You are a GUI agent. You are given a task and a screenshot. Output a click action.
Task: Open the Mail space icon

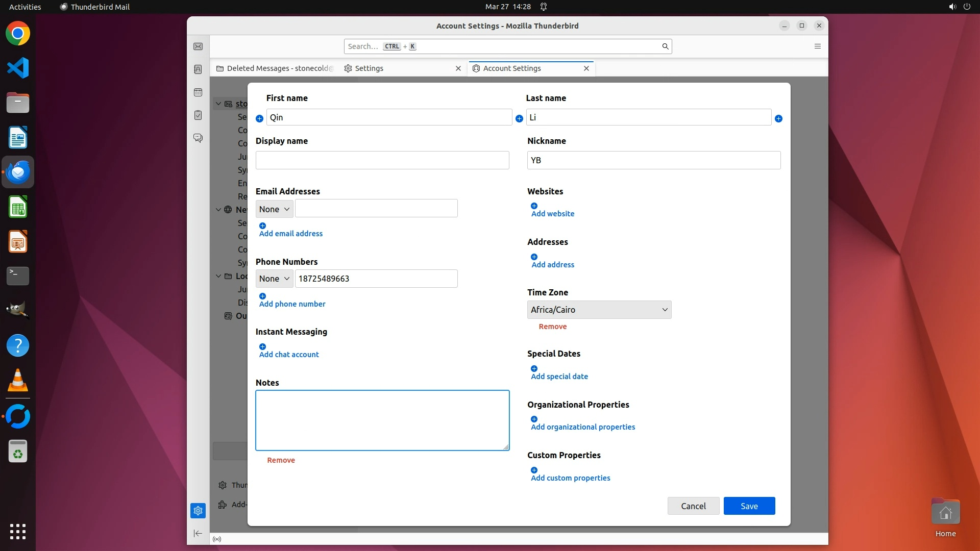point(198,46)
